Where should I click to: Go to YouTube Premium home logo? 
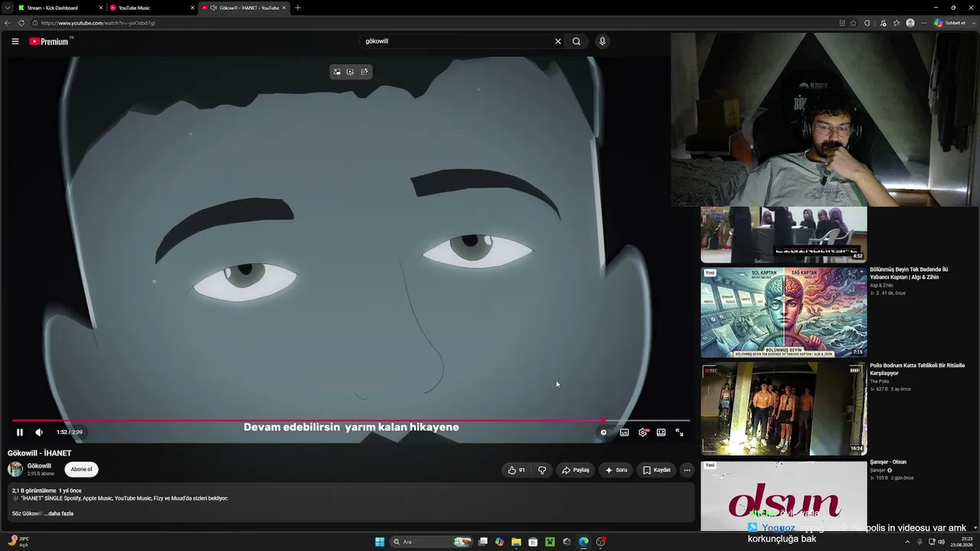tap(51, 41)
